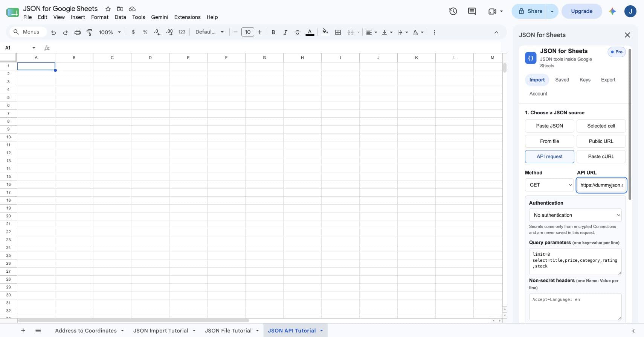Image resolution: width=644 pixels, height=337 pixels.
Task: Open the Insert menu
Action: (78, 17)
